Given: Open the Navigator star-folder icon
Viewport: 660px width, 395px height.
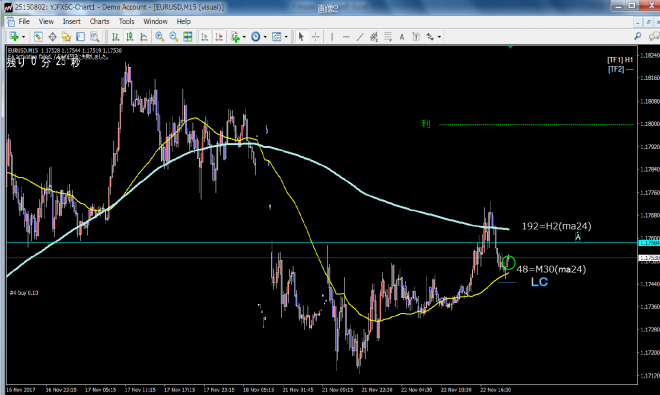Looking at the screenshot, I should (66, 37).
